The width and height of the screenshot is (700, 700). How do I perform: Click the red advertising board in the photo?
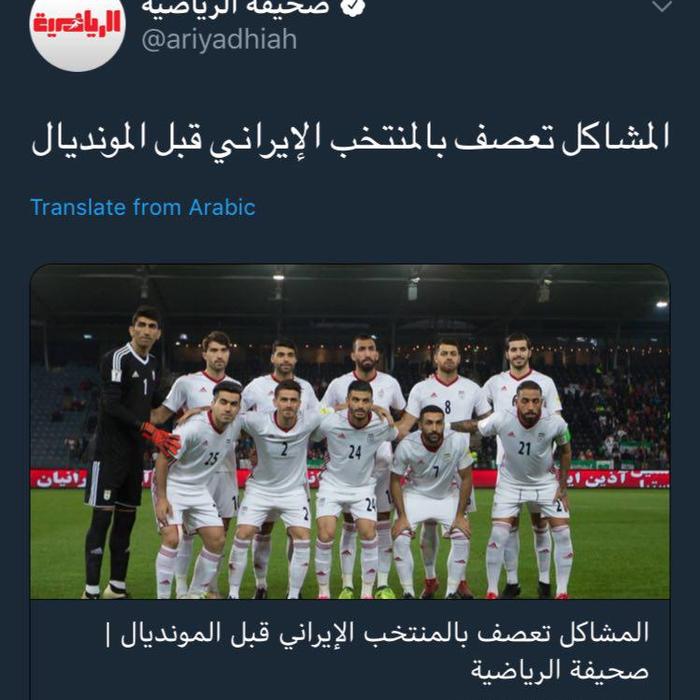(x=350, y=479)
